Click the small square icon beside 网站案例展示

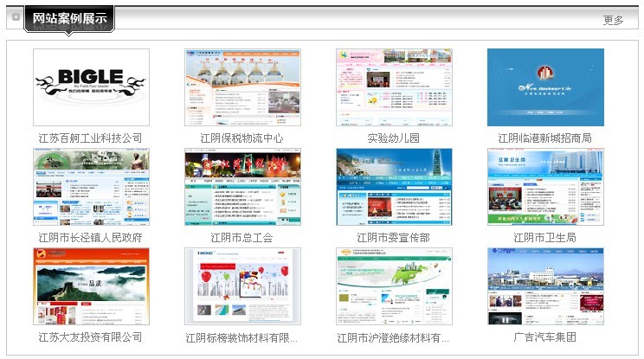click(x=16, y=16)
